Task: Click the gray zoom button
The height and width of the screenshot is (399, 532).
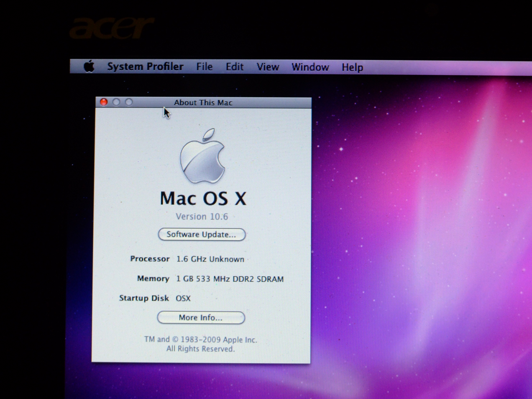Action: (129, 102)
